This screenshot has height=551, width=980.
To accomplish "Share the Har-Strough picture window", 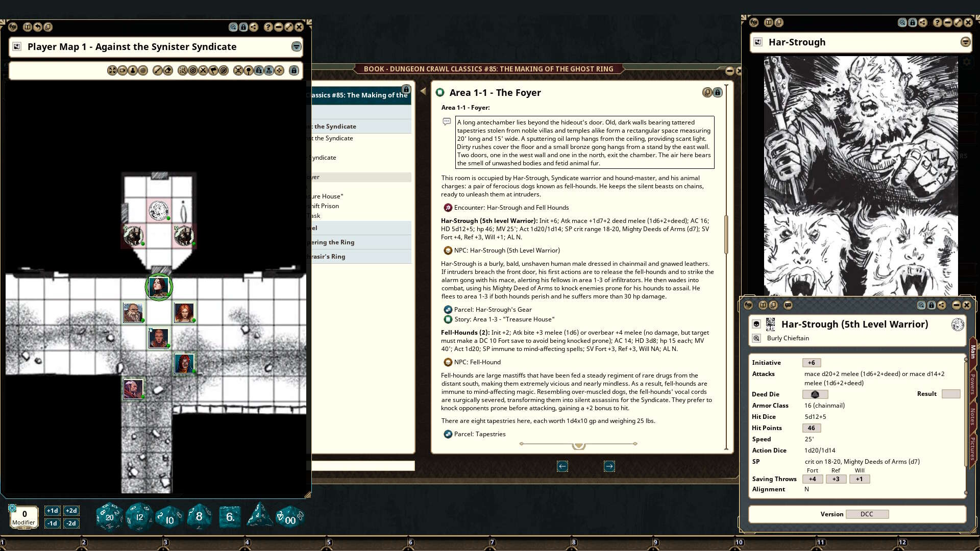I will 923,22.
